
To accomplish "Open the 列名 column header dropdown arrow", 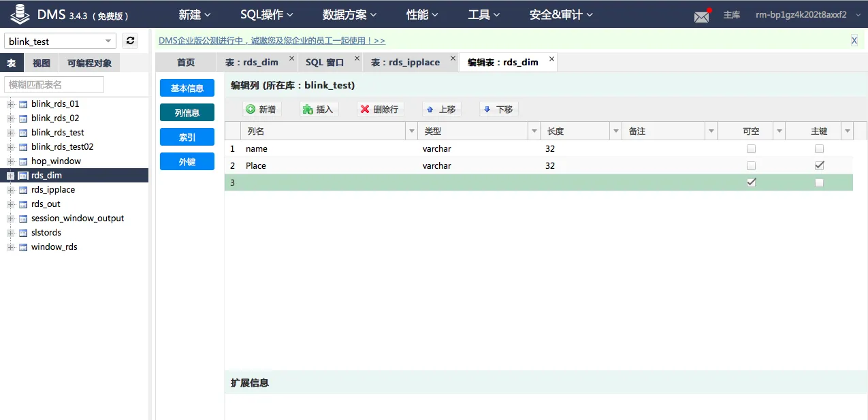I will 411,131.
